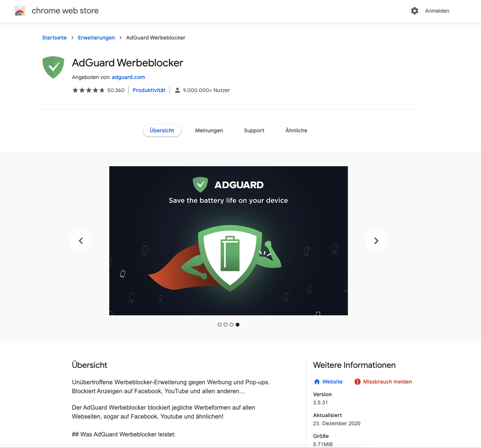Select the third carousel dot

pos(232,325)
